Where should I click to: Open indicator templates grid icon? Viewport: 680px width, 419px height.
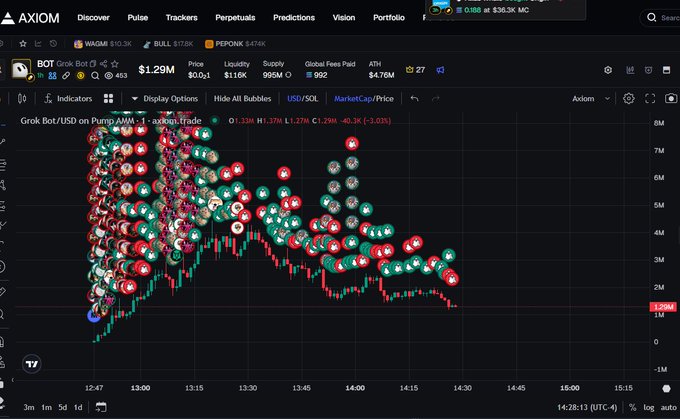point(108,98)
